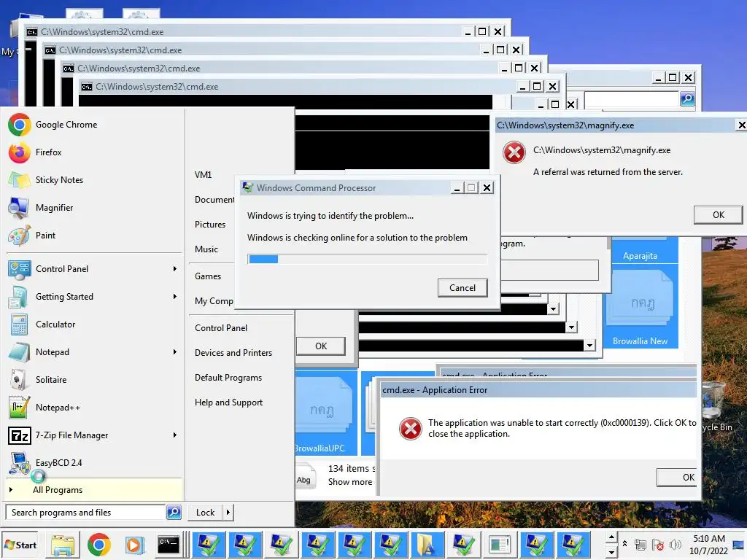Open Pictures from the Start menu
This screenshot has height=560, width=747.
click(x=210, y=225)
